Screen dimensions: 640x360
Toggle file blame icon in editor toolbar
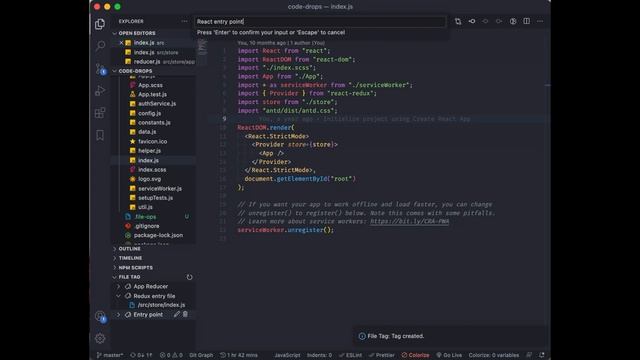coord(513,21)
